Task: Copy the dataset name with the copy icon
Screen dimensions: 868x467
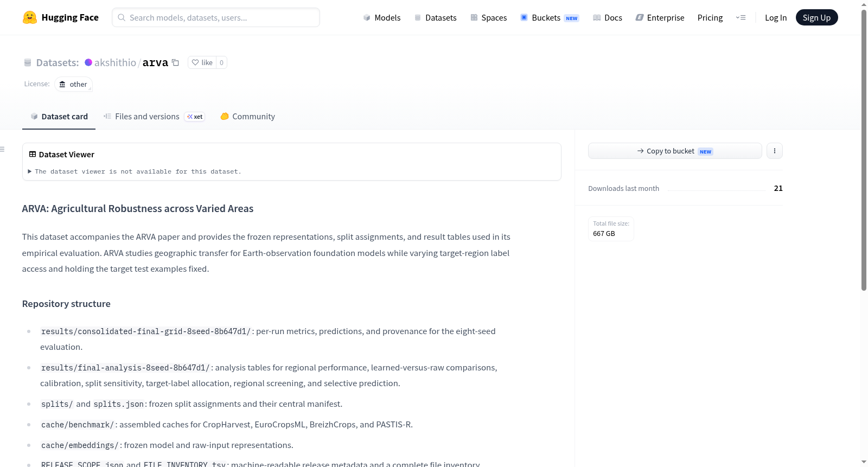Action: coord(175,62)
